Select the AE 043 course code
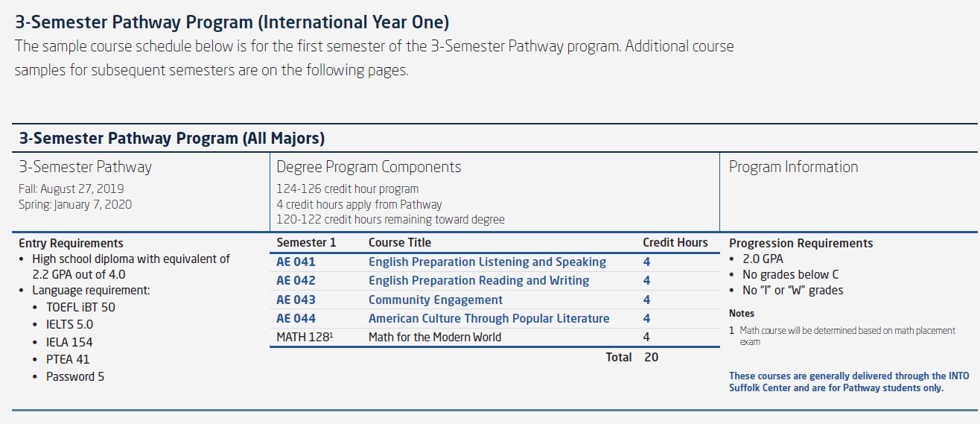This screenshot has height=424, width=980. coord(296,300)
